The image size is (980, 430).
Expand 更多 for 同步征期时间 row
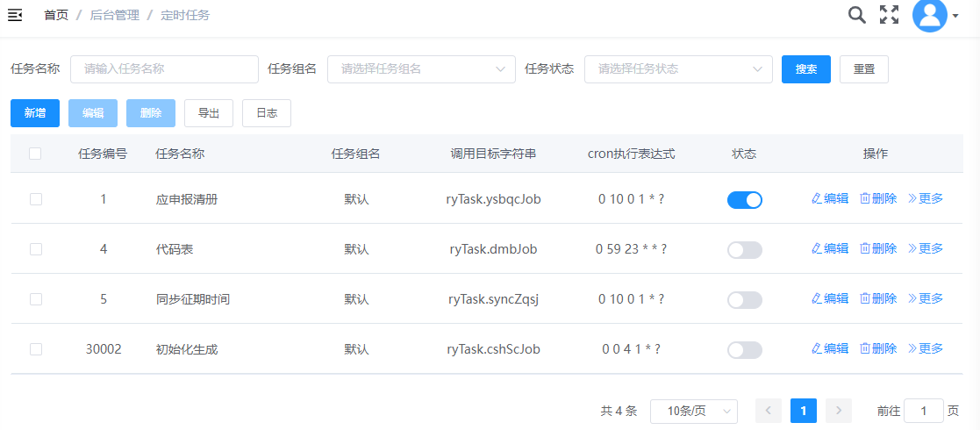click(925, 298)
